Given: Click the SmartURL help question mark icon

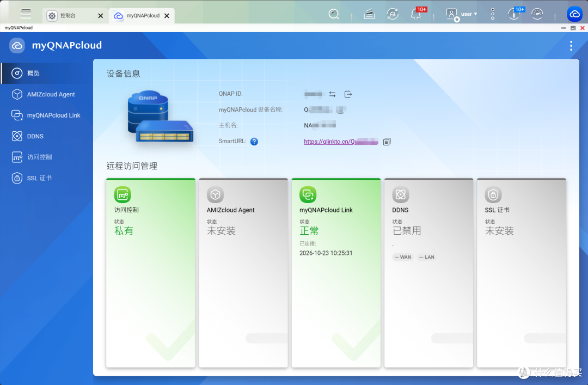Looking at the screenshot, I should click(x=254, y=142).
